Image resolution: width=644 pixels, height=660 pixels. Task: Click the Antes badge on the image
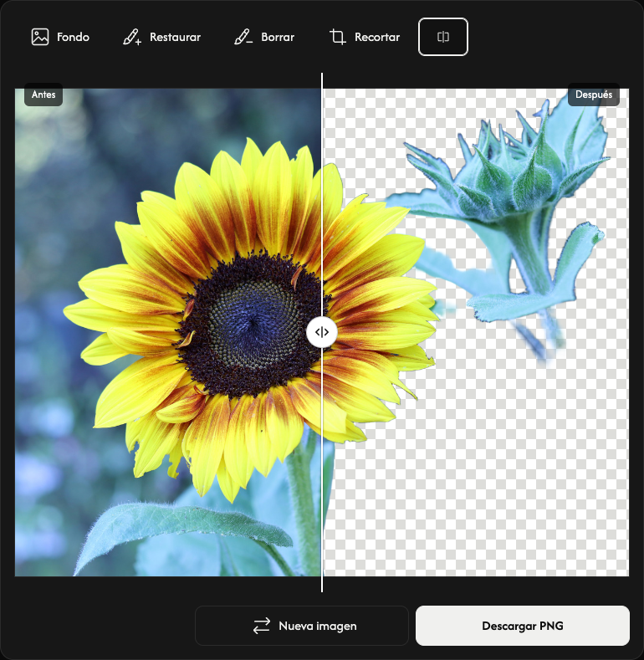[43, 95]
